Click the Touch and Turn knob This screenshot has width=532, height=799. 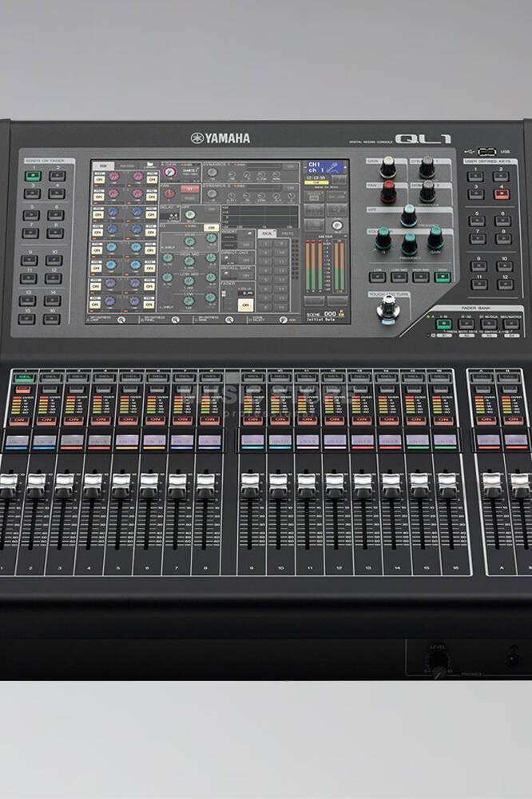[x=389, y=308]
